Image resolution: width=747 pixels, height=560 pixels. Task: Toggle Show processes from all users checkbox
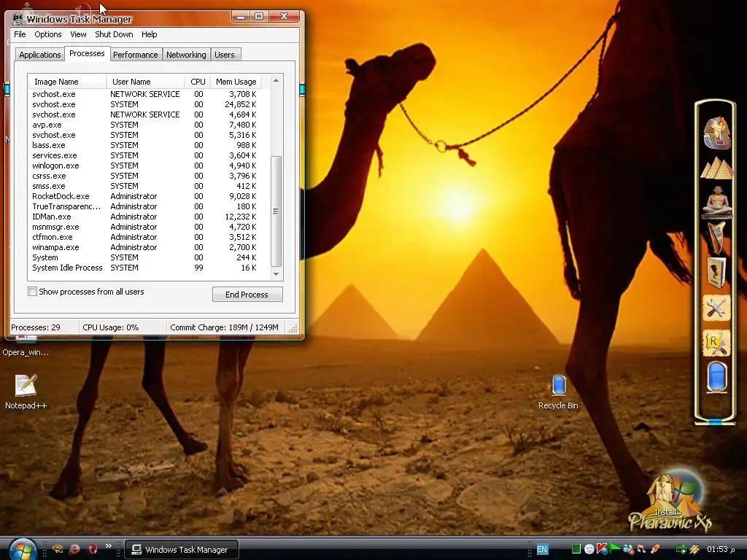point(32,292)
